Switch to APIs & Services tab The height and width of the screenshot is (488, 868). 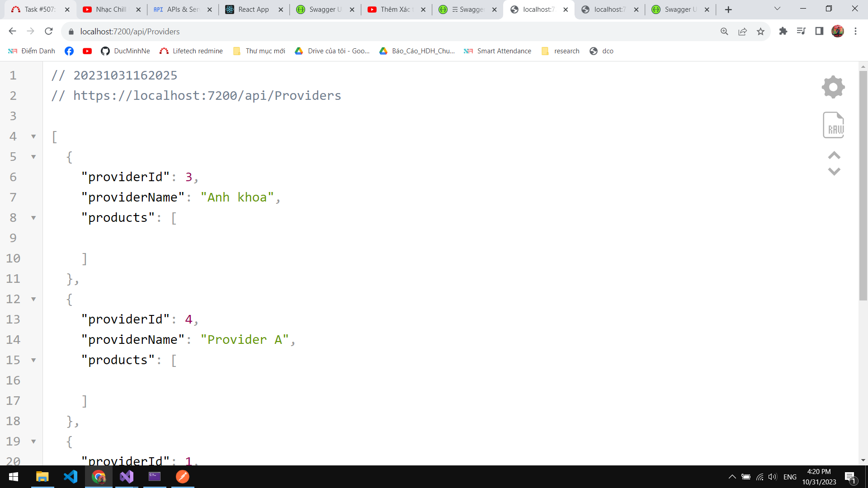[x=182, y=9]
